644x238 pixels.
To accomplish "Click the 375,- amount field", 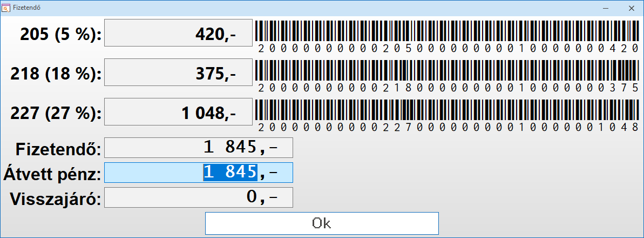I will tap(178, 72).
